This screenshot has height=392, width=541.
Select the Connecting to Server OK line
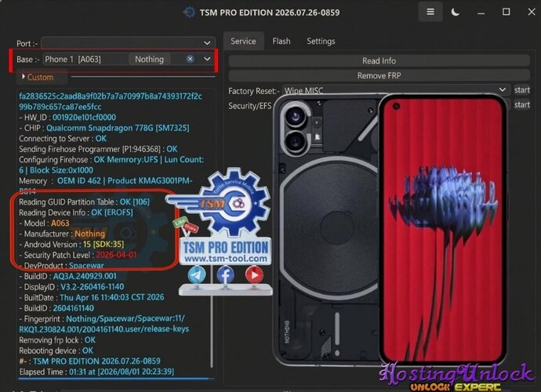click(63, 138)
